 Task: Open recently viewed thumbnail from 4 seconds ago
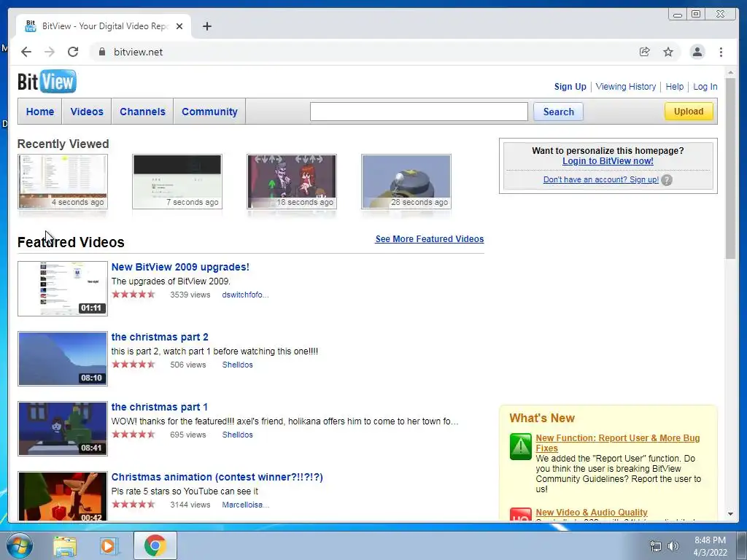pos(63,182)
